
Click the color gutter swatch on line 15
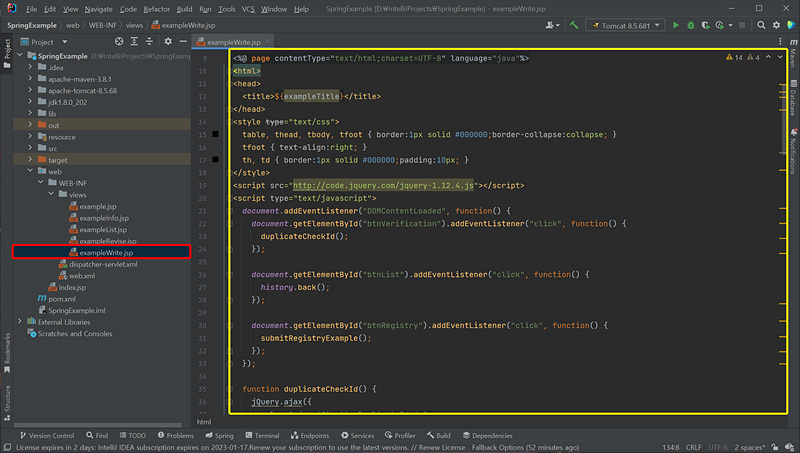click(215, 134)
